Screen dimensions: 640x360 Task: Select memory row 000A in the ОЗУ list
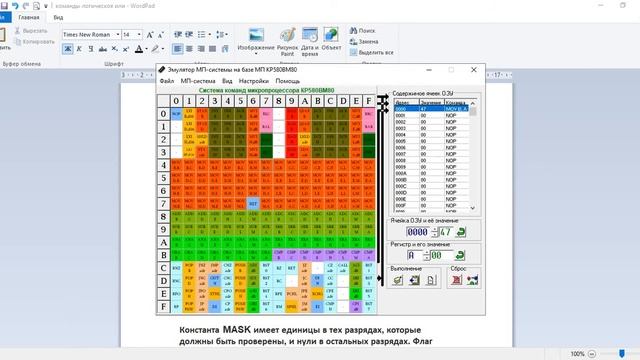pos(431,173)
